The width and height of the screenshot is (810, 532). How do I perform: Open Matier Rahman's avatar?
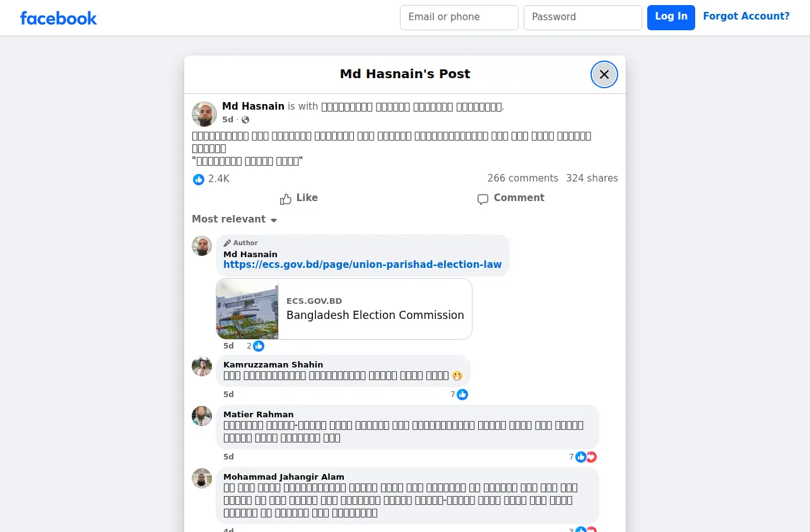[202, 416]
